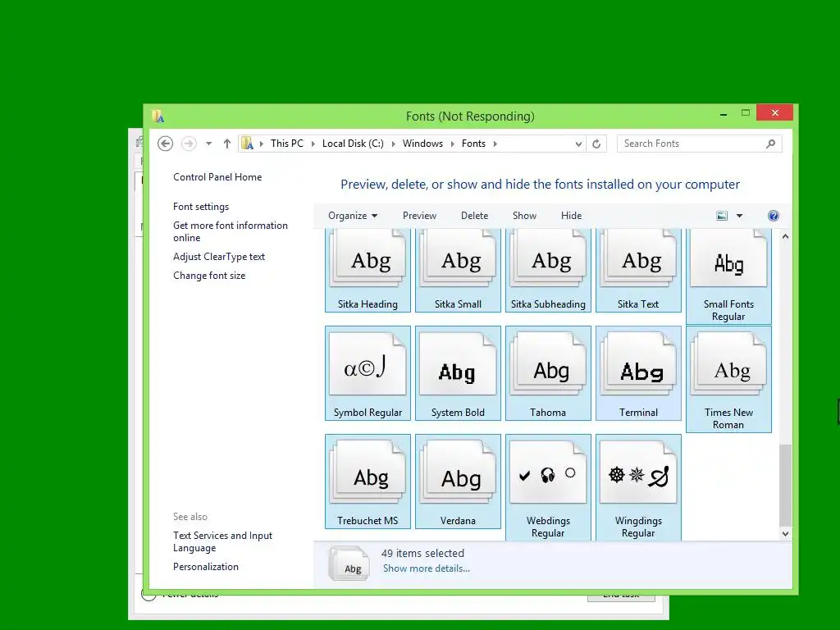Click the scroll up arrow of font list
840x630 pixels.
785,236
